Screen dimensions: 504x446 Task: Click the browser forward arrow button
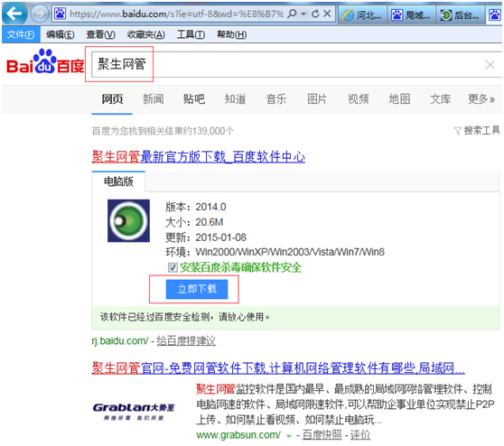click(x=39, y=14)
